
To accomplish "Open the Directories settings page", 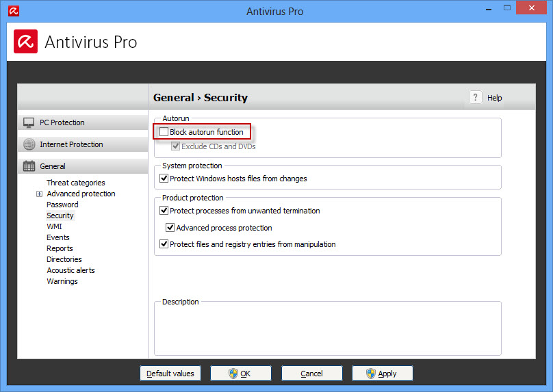I will tap(64, 259).
